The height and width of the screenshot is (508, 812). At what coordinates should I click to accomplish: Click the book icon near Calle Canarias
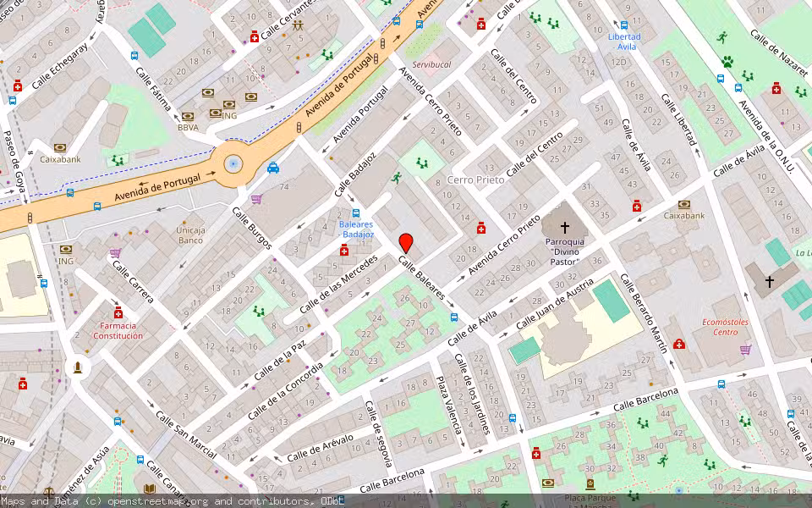click(x=149, y=489)
